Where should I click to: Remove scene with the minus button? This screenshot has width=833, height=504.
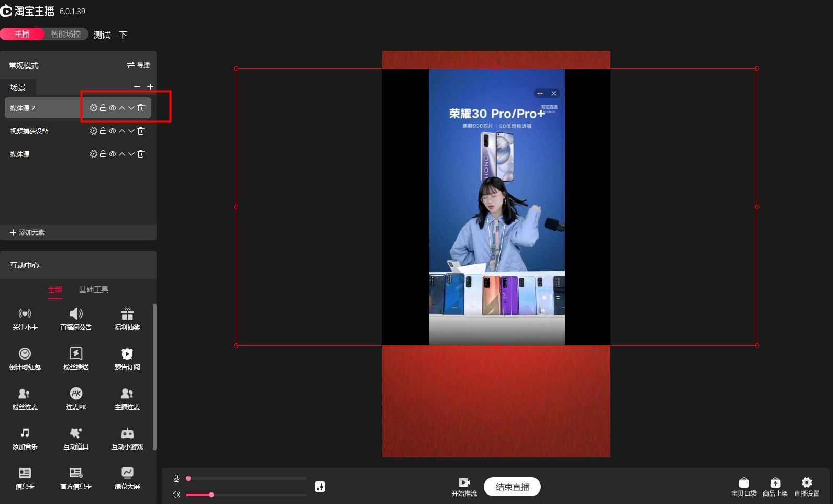pyautogui.click(x=137, y=87)
